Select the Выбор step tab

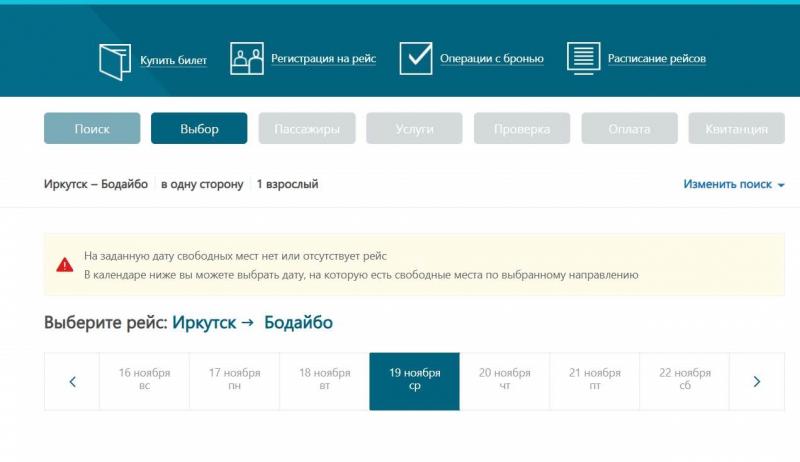point(199,129)
